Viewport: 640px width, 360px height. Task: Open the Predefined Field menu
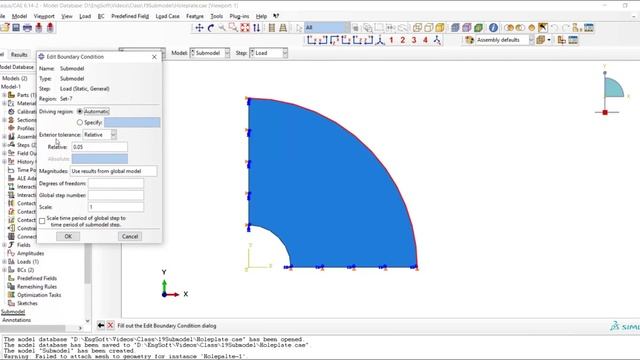[130, 16]
